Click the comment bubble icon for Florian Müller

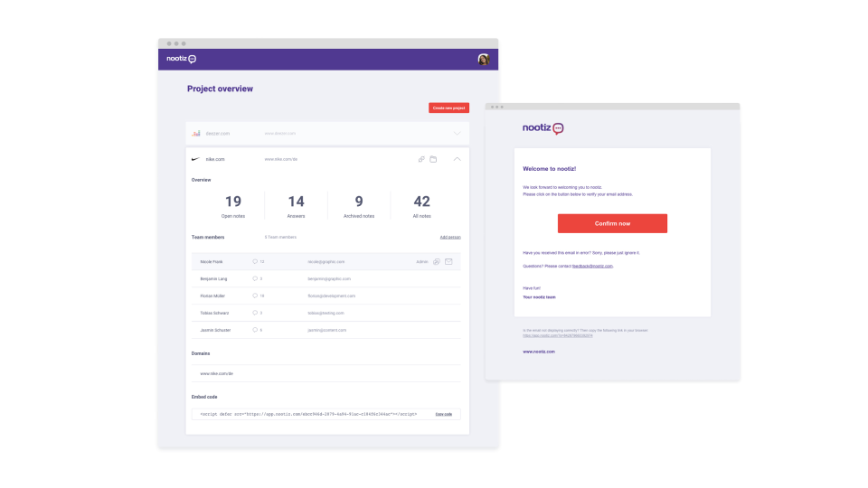(255, 296)
